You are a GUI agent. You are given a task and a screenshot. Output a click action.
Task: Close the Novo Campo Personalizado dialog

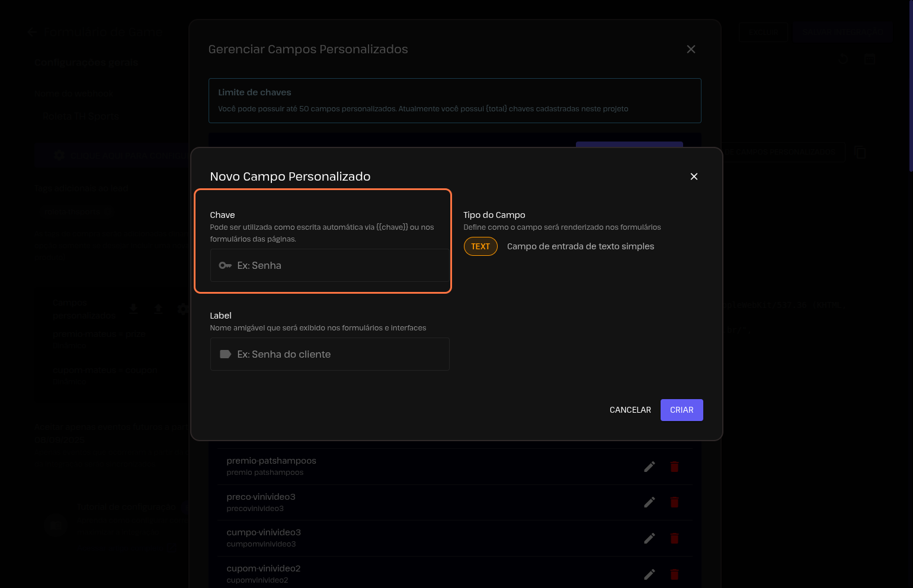tap(694, 176)
